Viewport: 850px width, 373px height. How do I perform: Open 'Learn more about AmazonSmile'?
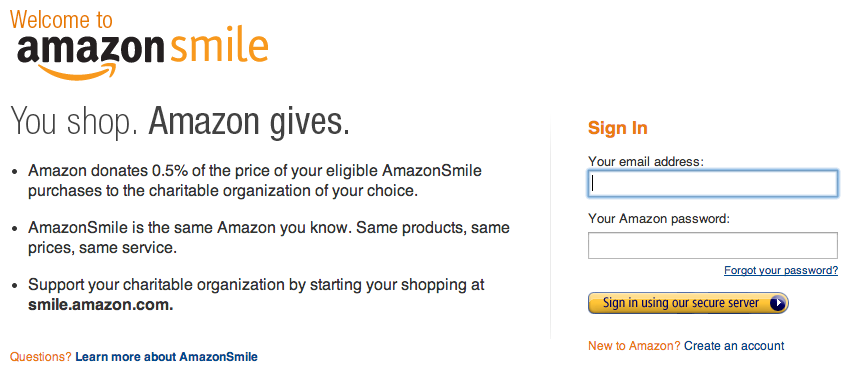tap(166, 357)
